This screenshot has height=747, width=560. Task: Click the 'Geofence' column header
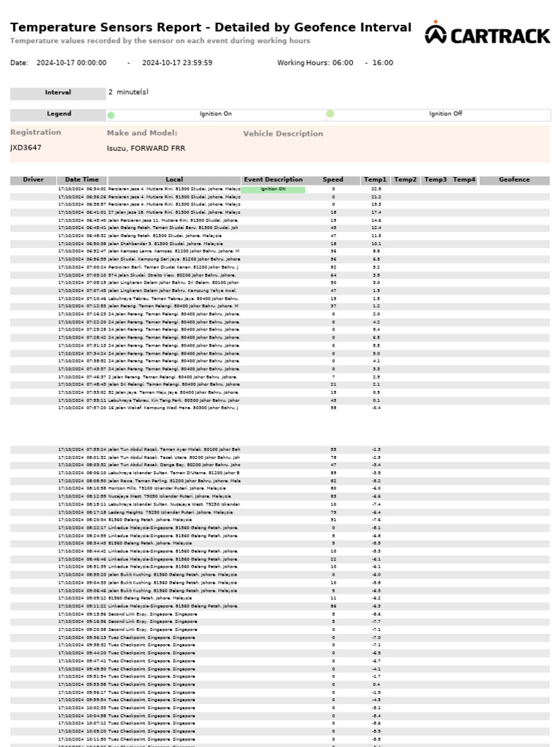point(514,180)
